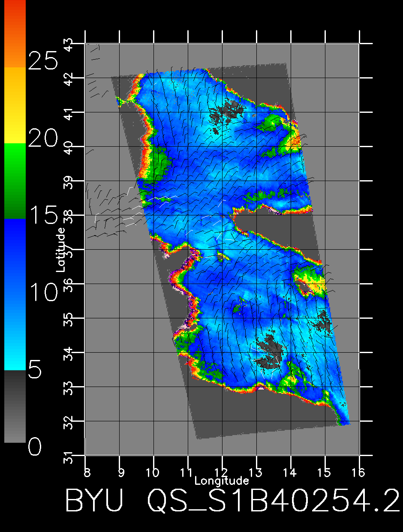Click longitude tick label 14
The width and height of the screenshot is (403, 532).
coord(290,472)
